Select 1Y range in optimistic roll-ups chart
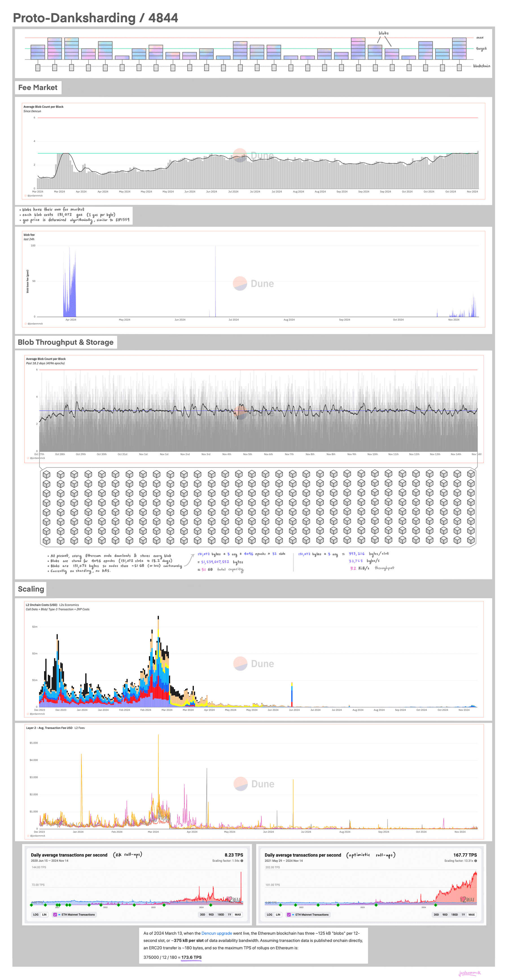Screen dimensions: 508x980 click(463, 915)
